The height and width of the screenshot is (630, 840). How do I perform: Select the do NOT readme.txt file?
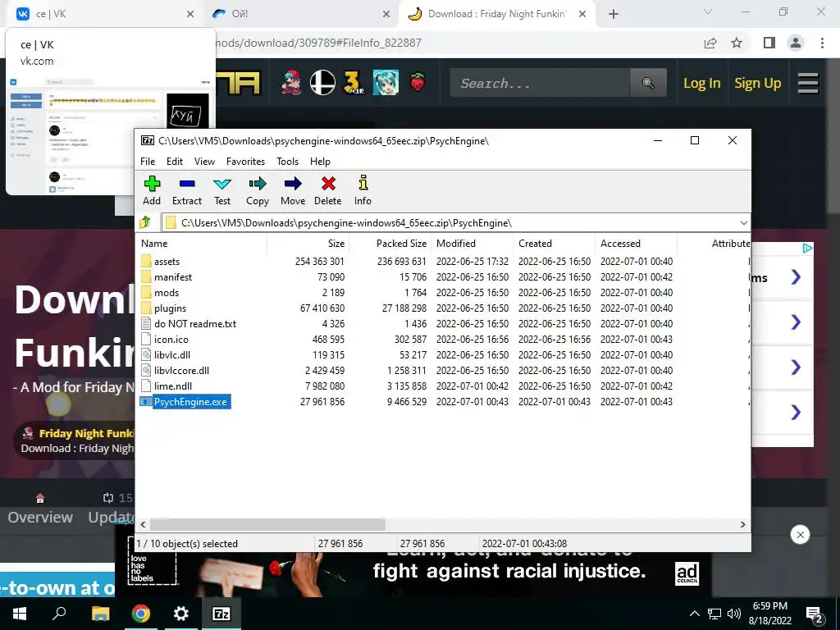[195, 323]
